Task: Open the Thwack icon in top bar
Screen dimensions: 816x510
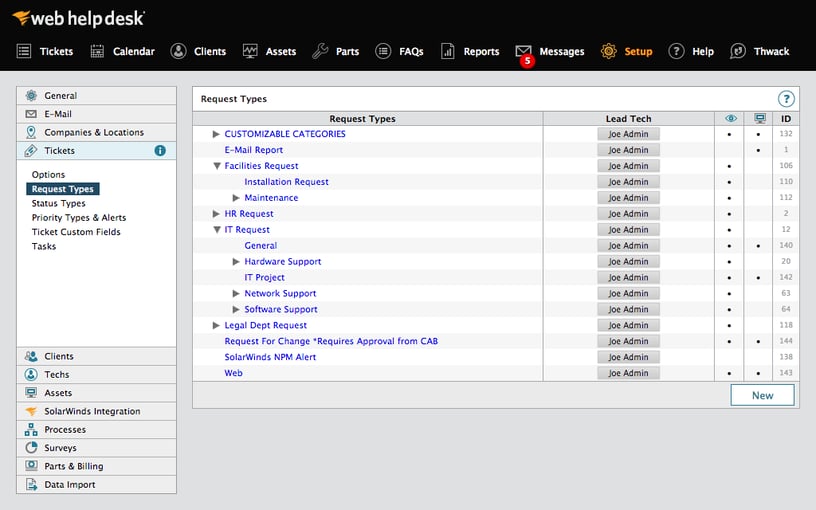Action: 738,51
